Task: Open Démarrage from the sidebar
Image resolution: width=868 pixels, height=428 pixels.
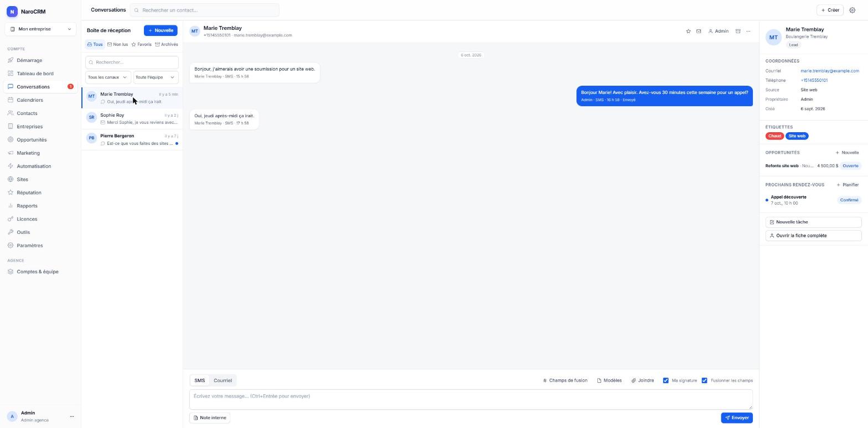Action: [x=40, y=60]
